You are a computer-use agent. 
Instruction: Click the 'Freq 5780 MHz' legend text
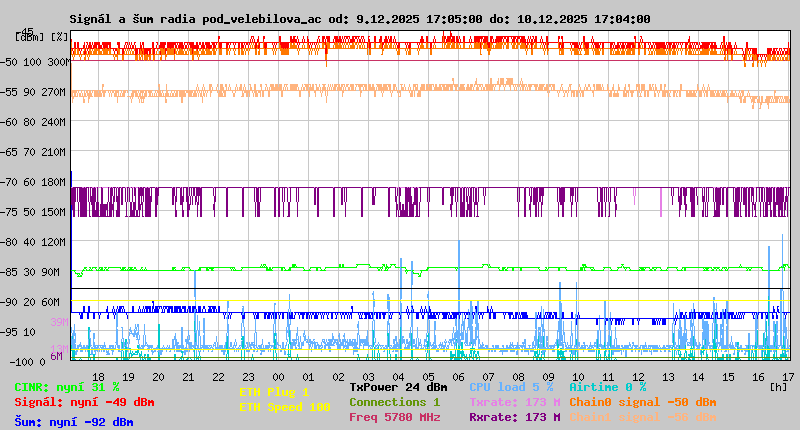point(394,417)
